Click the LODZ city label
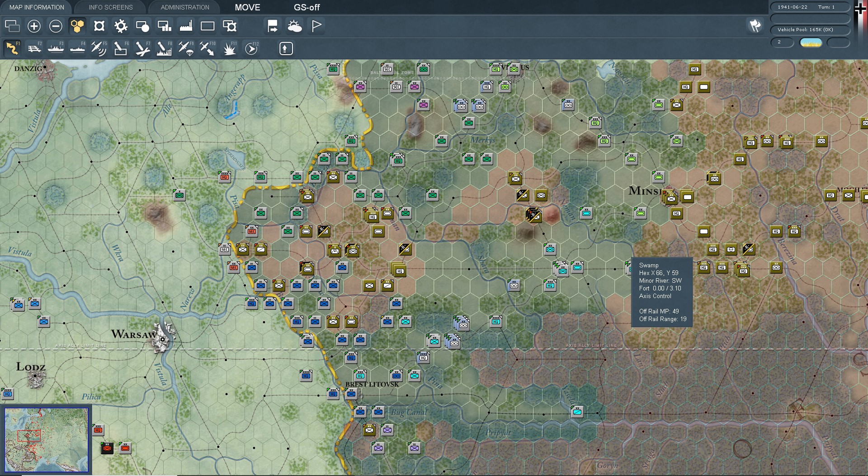 click(31, 367)
